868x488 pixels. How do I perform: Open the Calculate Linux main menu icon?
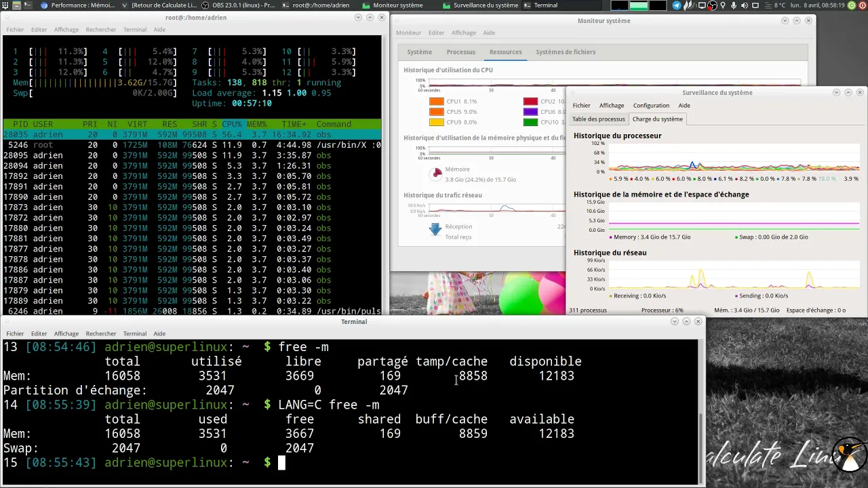[x=6, y=5]
